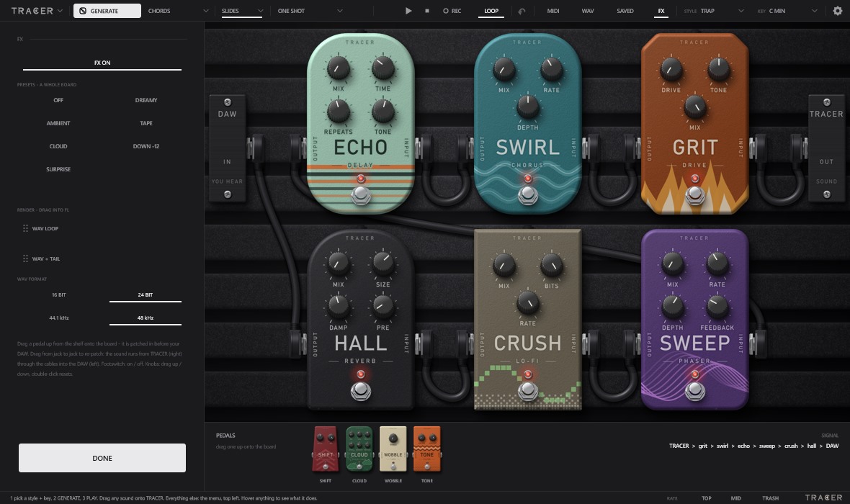This screenshot has height=504, width=850.
Task: Click the SWEEP pedal FEEDBACK knob
Action: (717, 307)
